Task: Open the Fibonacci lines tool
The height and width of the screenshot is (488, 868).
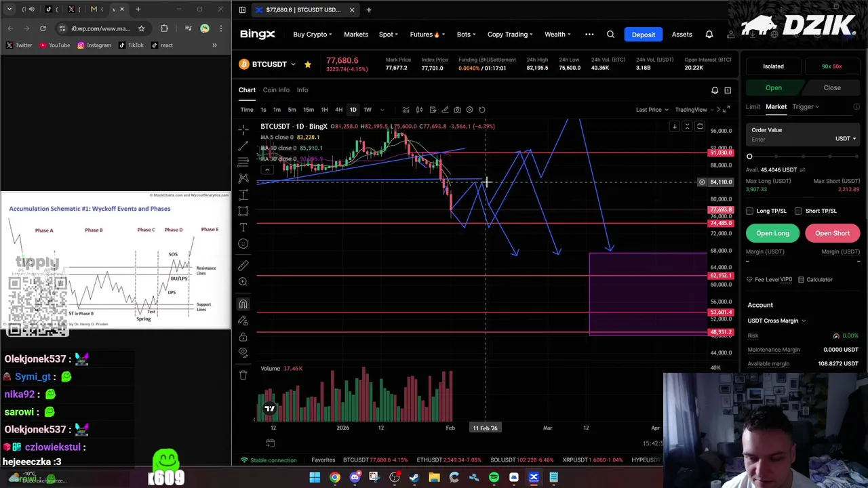Action: click(243, 161)
